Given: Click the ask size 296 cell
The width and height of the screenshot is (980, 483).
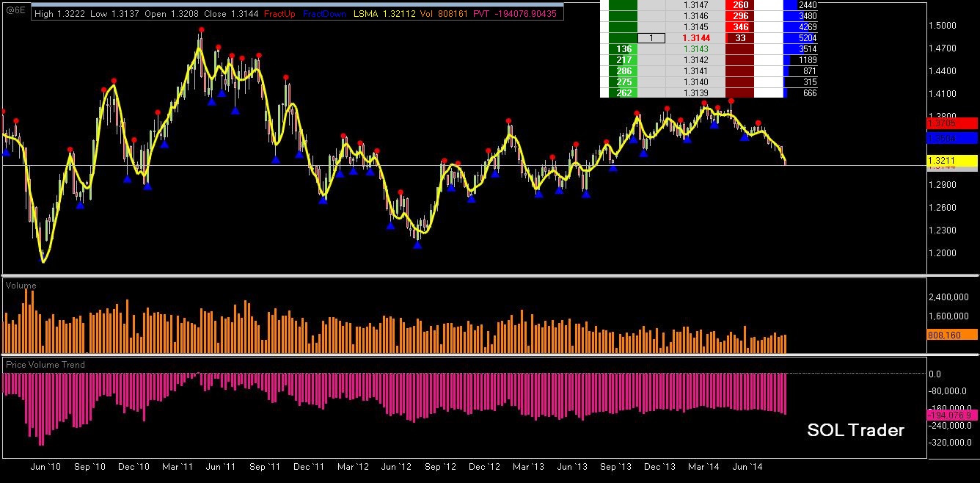Looking at the screenshot, I should pos(740,15).
